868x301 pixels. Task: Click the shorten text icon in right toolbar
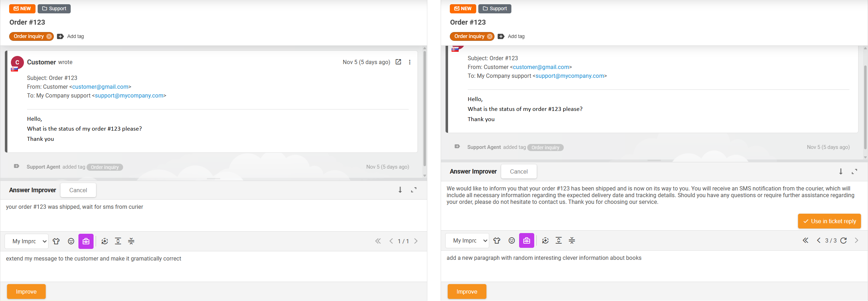click(572, 240)
